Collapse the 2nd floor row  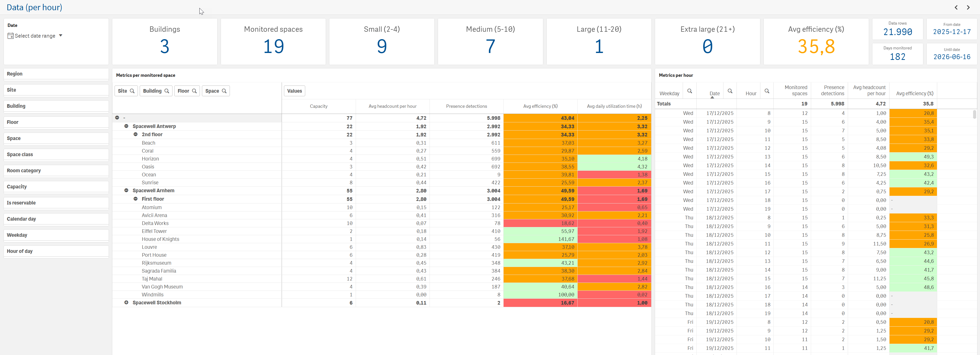135,135
